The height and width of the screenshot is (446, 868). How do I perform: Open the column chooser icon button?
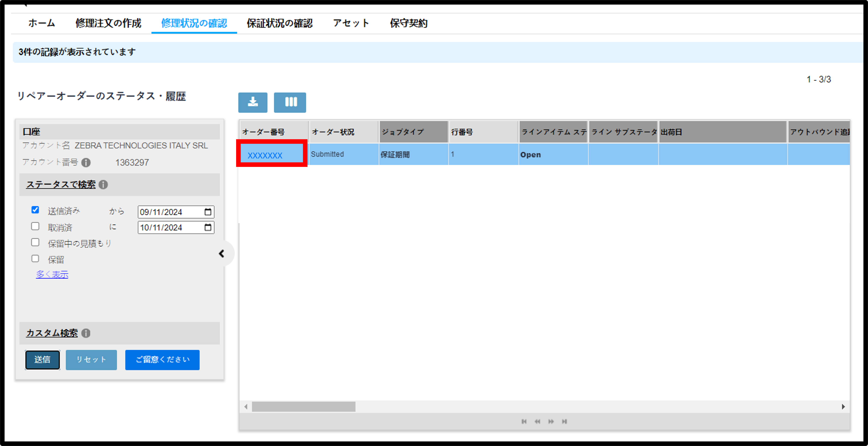290,102
